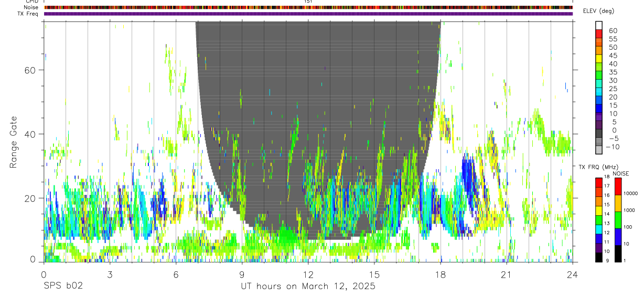This screenshot has height=297, width=644.
Task: Click 'UT hours on March 12, 2025' label
Action: click(x=308, y=287)
